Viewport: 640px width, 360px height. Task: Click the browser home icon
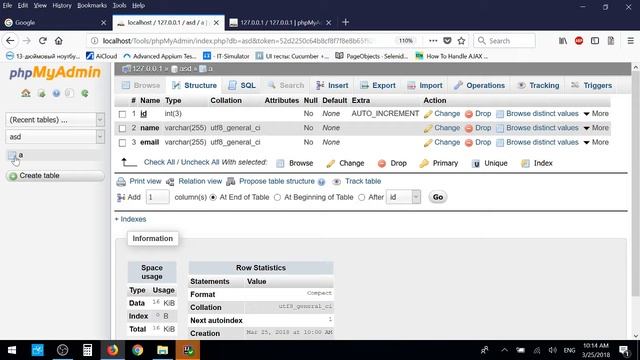pos(59,41)
